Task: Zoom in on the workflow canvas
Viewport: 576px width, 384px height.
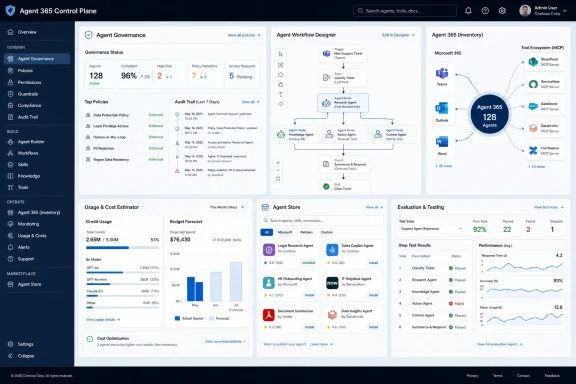Action: click(278, 162)
